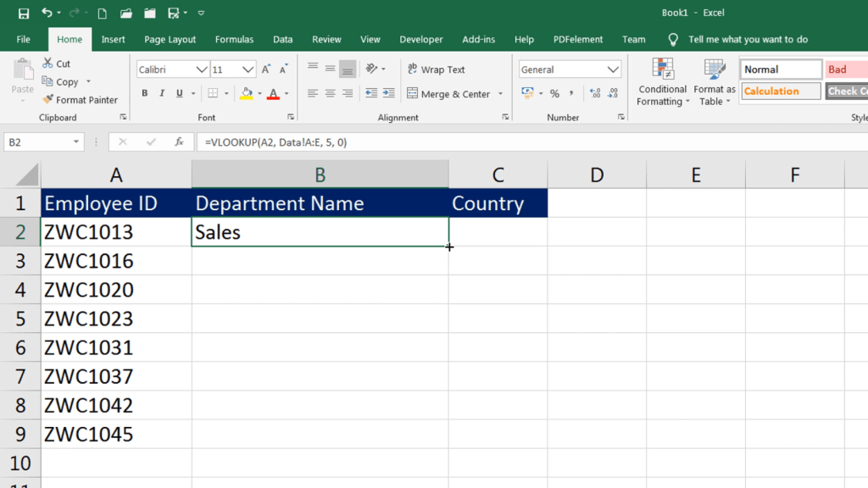This screenshot has width=868, height=488.
Task: Toggle Wrap Text for the cell
Action: [x=436, y=69]
